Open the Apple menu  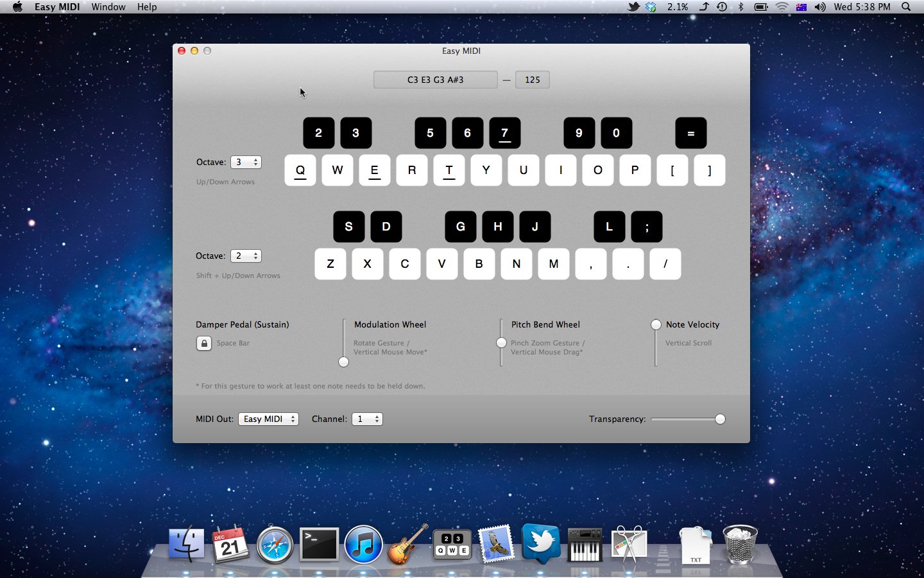point(17,7)
